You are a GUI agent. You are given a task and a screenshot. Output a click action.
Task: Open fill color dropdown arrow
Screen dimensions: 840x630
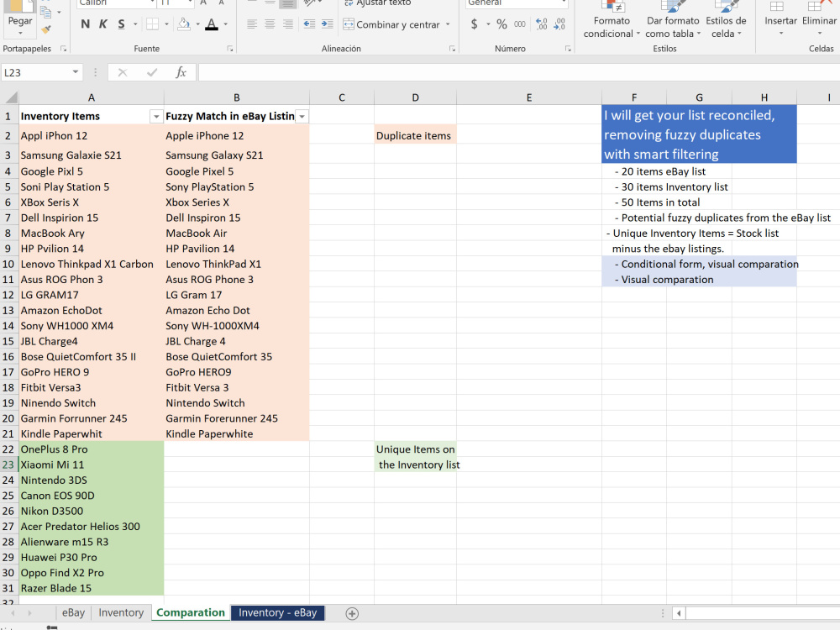pyautogui.click(x=197, y=24)
